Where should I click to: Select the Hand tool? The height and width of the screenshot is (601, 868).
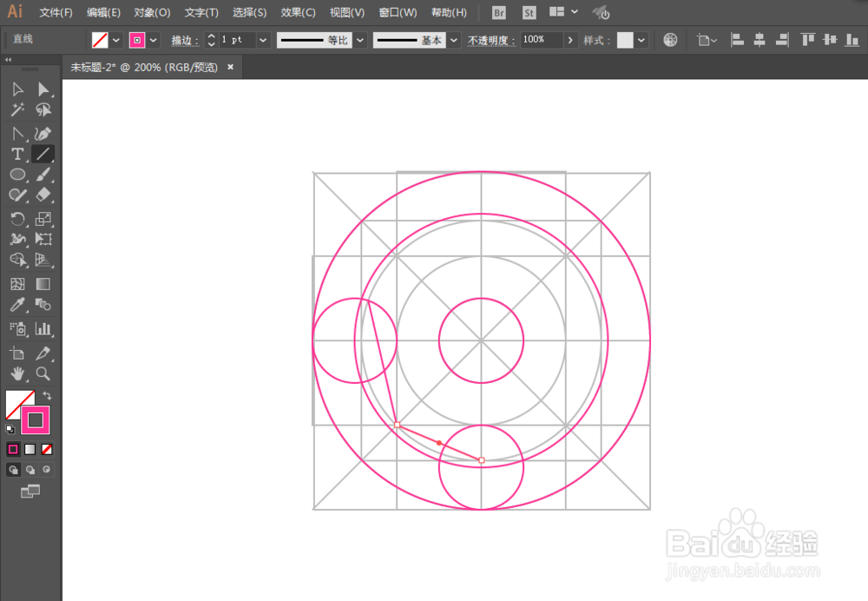coord(16,374)
